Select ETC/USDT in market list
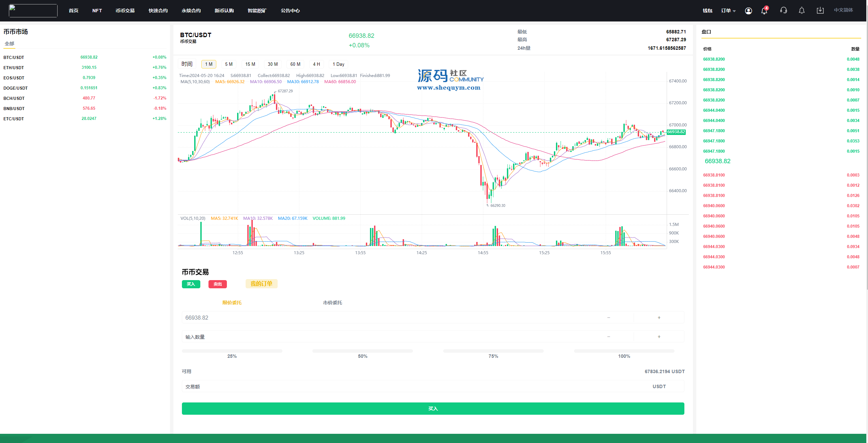This screenshot has height=443, width=868. [x=85, y=119]
